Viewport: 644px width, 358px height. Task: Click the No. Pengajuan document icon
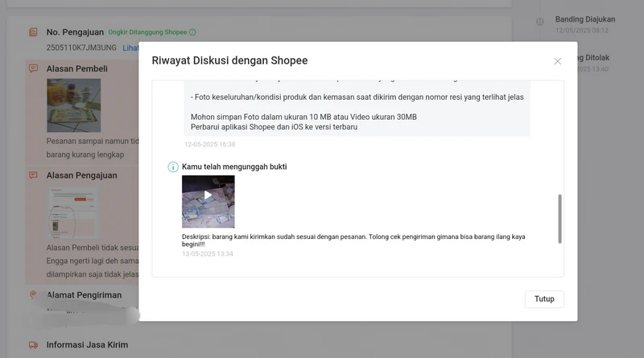pyautogui.click(x=33, y=32)
